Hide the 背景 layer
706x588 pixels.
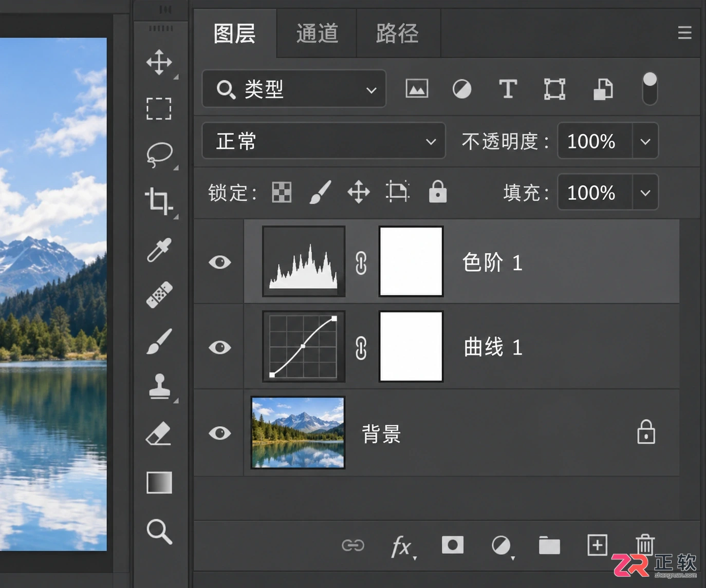click(220, 433)
